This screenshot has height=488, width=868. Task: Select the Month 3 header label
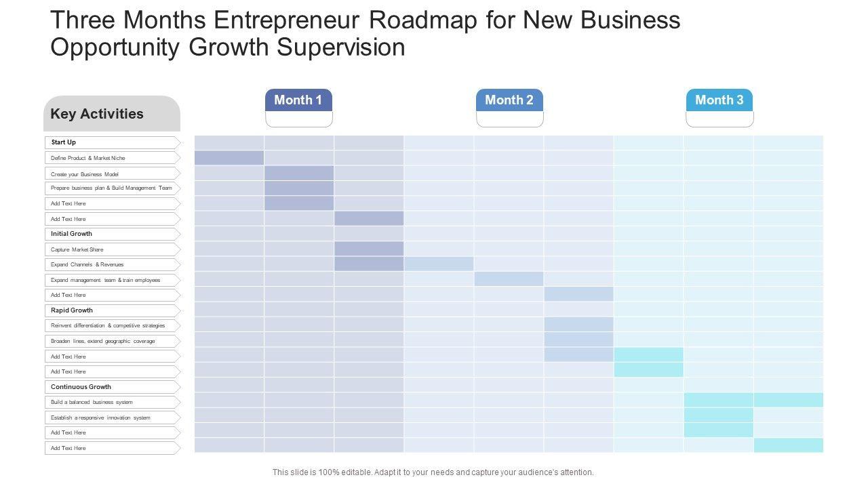tap(719, 100)
